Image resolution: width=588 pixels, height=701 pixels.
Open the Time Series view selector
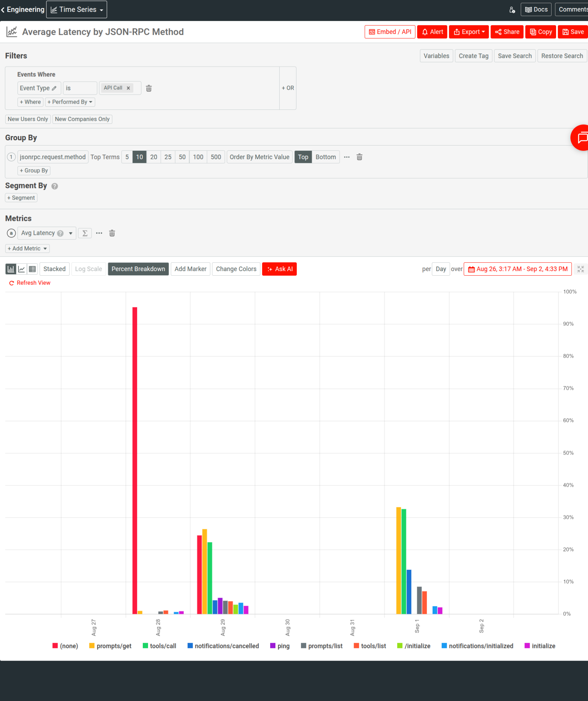tap(76, 9)
